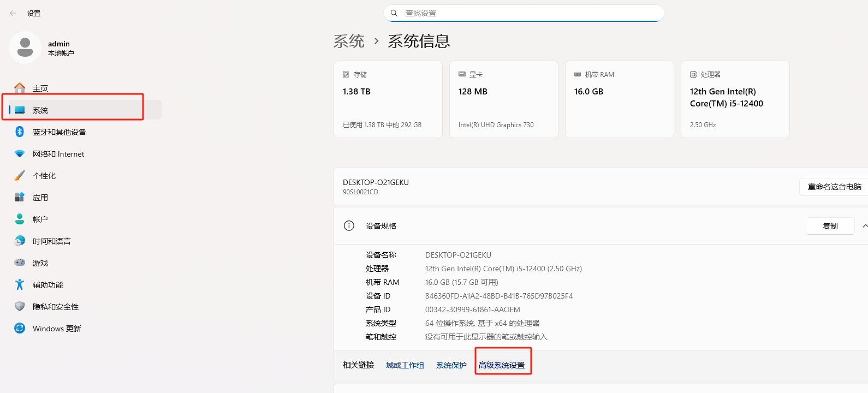Click the home icon beside 主页
The width and height of the screenshot is (868, 393).
[20, 88]
